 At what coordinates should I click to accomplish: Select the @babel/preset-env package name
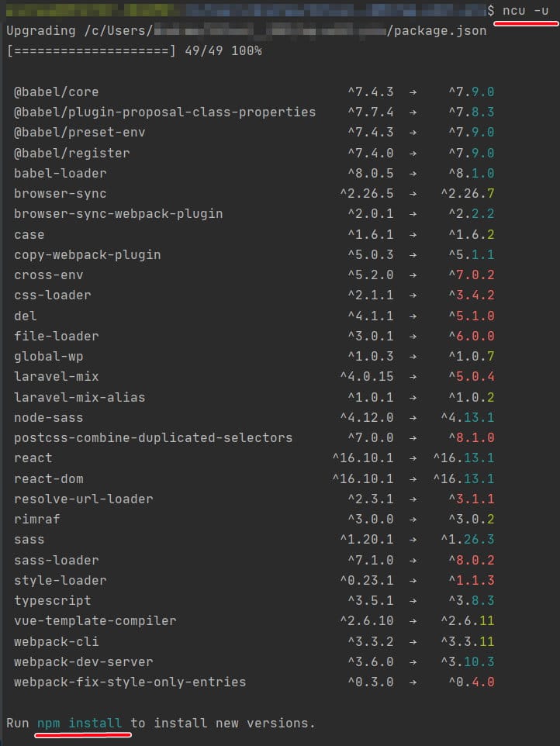click(79, 133)
